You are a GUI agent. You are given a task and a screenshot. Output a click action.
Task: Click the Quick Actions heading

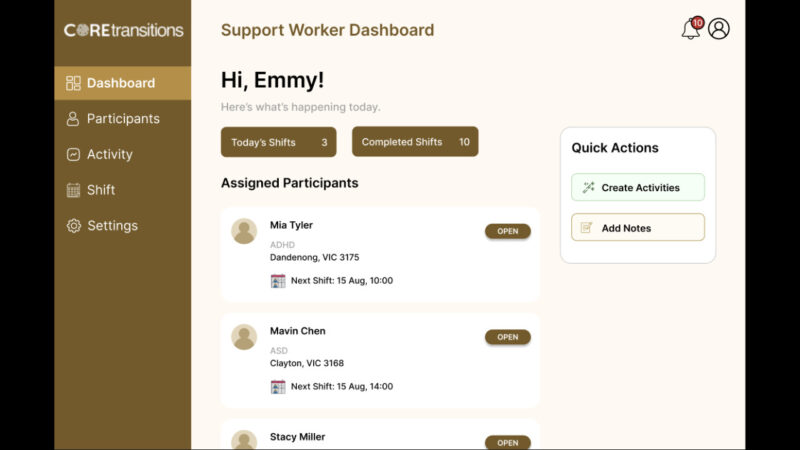[615, 148]
